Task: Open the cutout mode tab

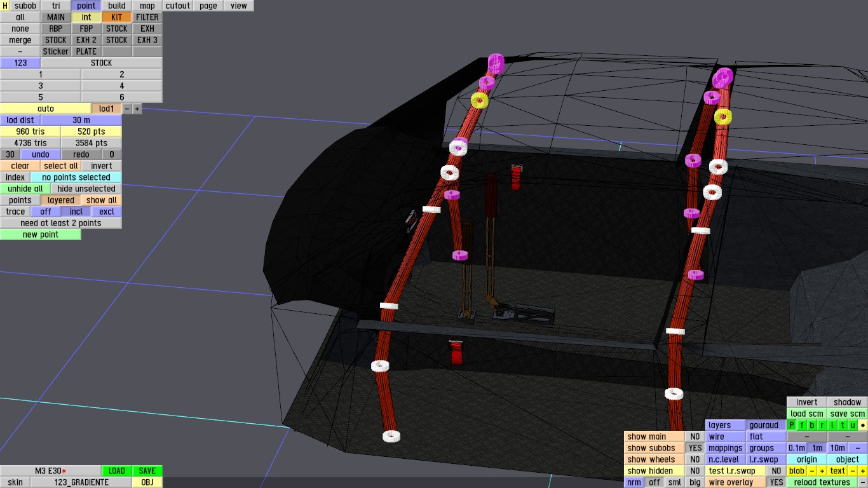Action: (178, 6)
